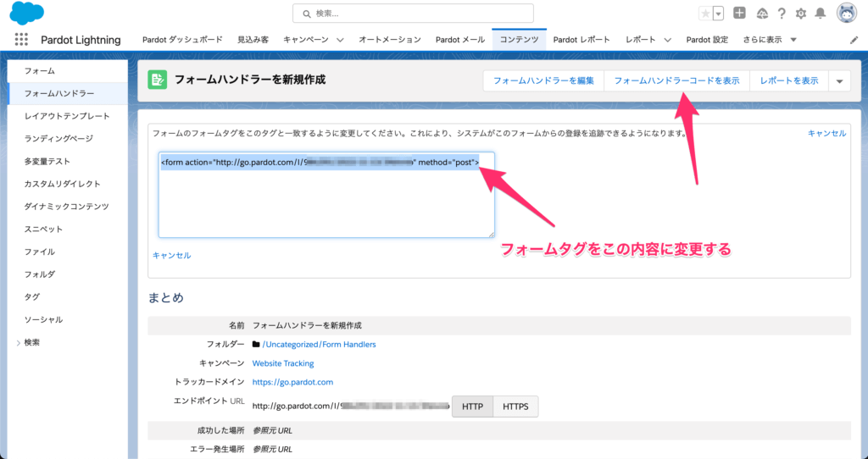Image resolution: width=868 pixels, height=459 pixels.
Task: Click the edit navigation pencil icon
Action: coord(854,40)
